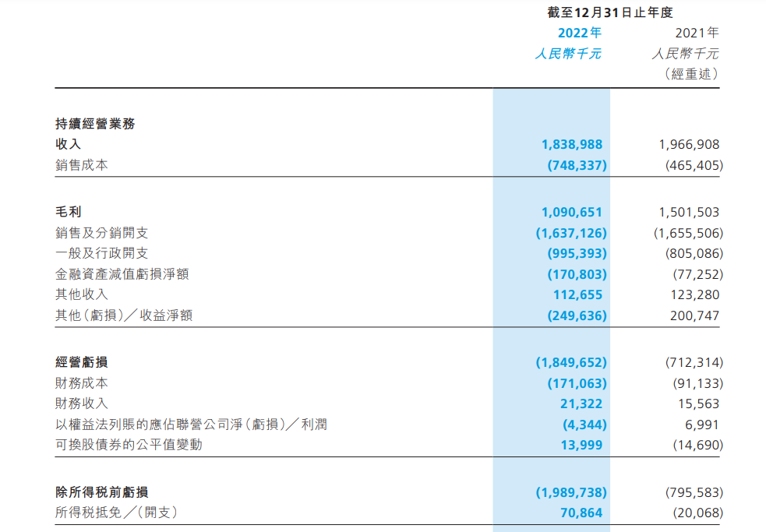This screenshot has height=532, width=766.
Task: Select the heading 截至12月31日止年度
Action: pos(610,12)
